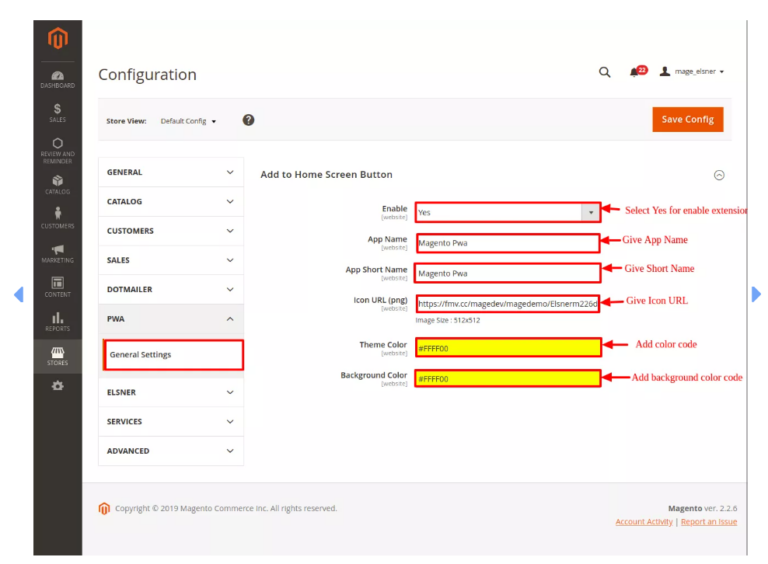
Task: Open the mage_elsner account menu
Action: pyautogui.click(x=692, y=71)
